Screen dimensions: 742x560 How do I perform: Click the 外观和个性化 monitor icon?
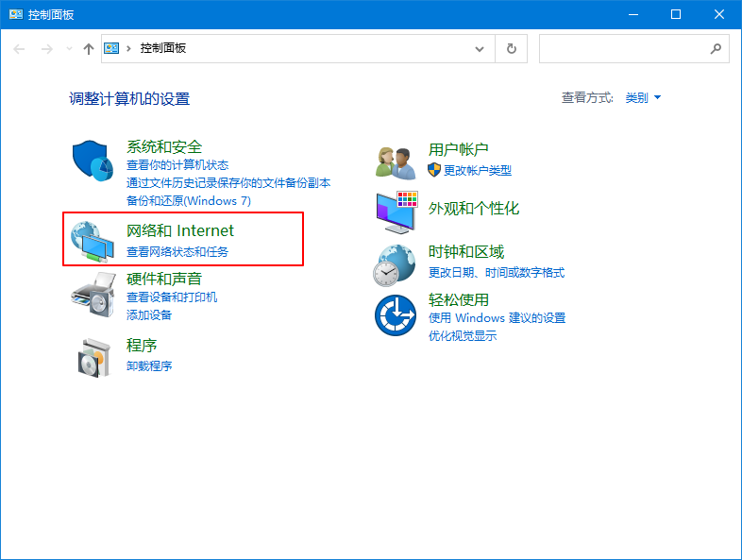(396, 212)
